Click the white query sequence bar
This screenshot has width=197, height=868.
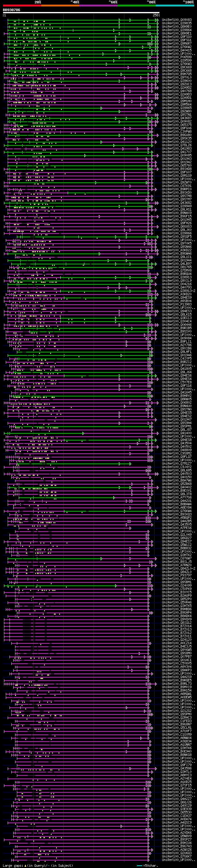click(x=81, y=13)
